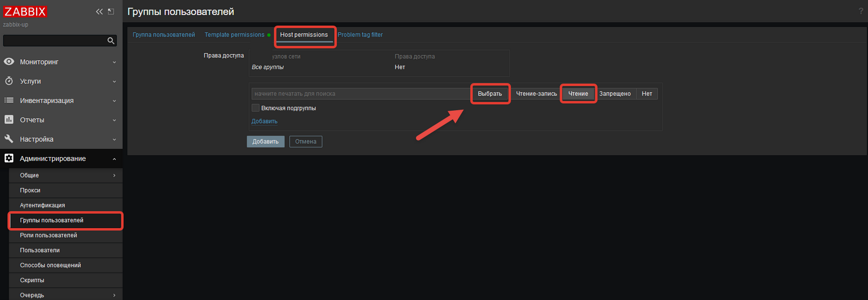
Task: Click the sidebar kiosk mode icon
Action: (x=111, y=11)
